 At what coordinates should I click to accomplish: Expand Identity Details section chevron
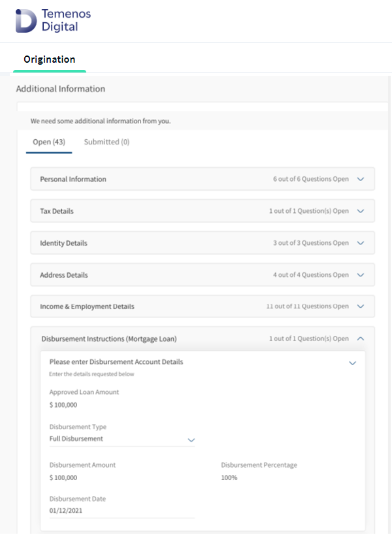click(361, 243)
